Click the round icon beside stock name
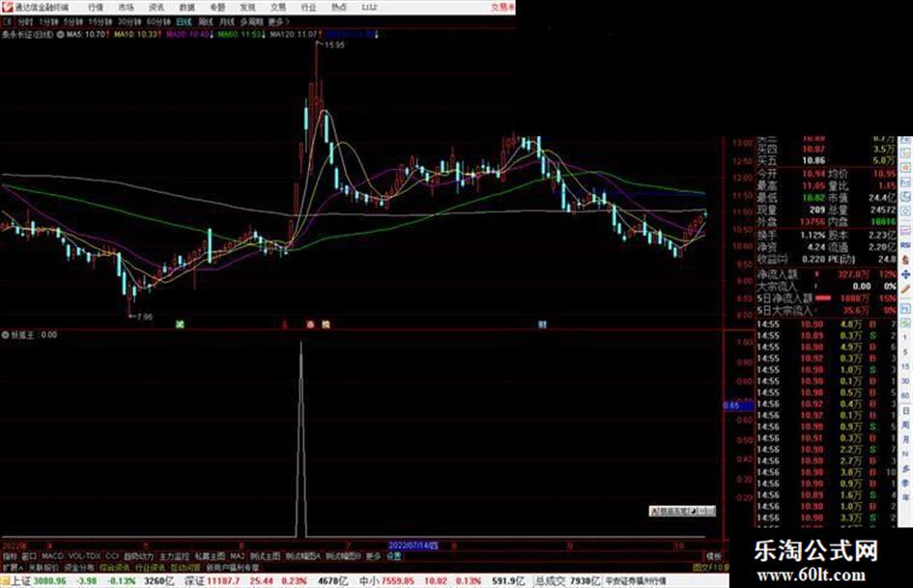 [x=61, y=35]
